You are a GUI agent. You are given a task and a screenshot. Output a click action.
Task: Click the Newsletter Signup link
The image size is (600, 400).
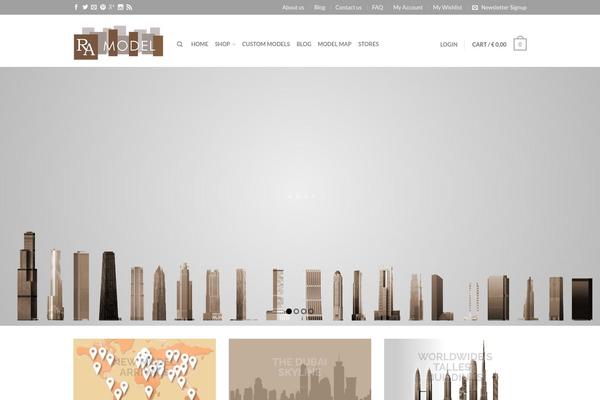point(504,7)
